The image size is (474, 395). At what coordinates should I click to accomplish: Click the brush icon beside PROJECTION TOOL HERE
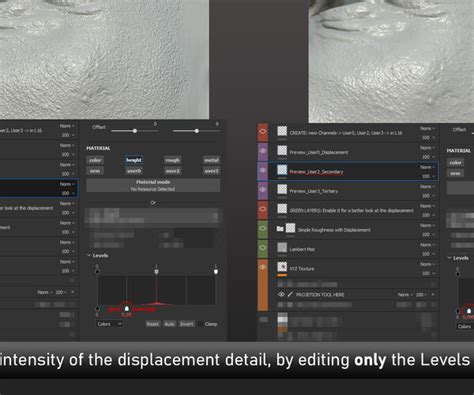pyautogui.click(x=290, y=294)
